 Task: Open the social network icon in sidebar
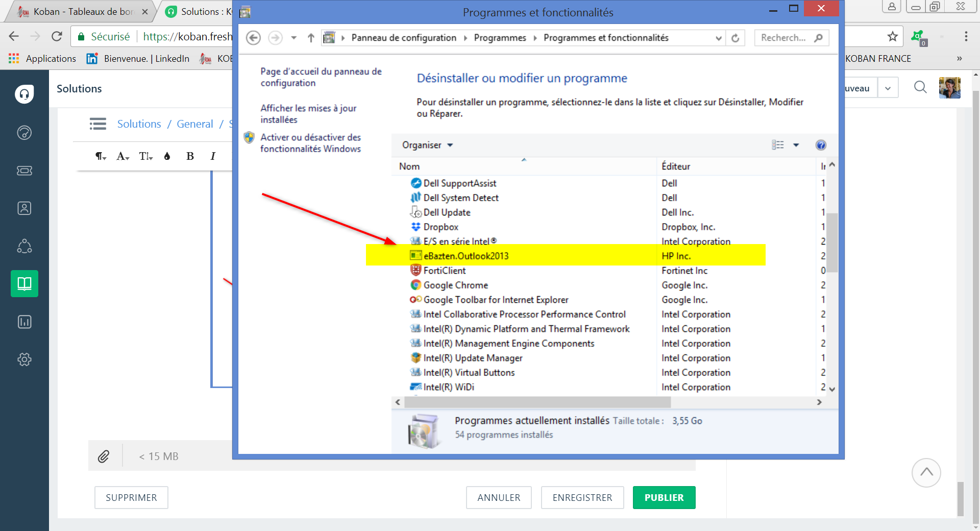tap(24, 246)
